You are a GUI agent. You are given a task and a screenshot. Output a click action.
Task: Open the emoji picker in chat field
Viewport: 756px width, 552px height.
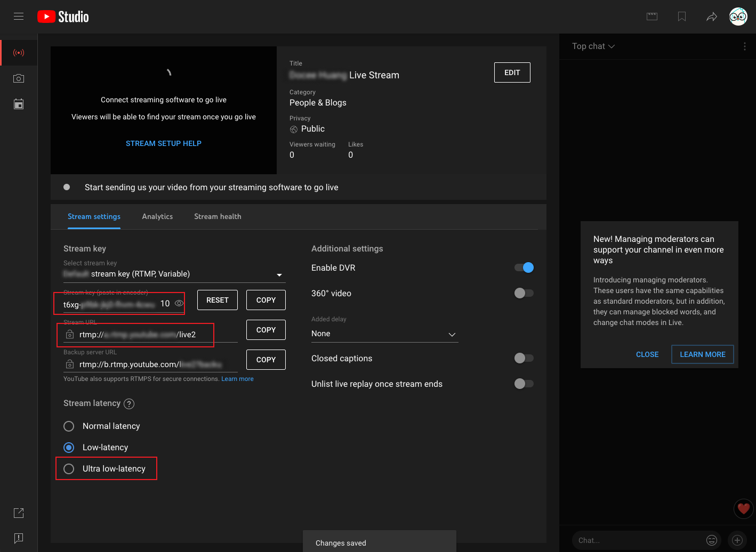712,540
